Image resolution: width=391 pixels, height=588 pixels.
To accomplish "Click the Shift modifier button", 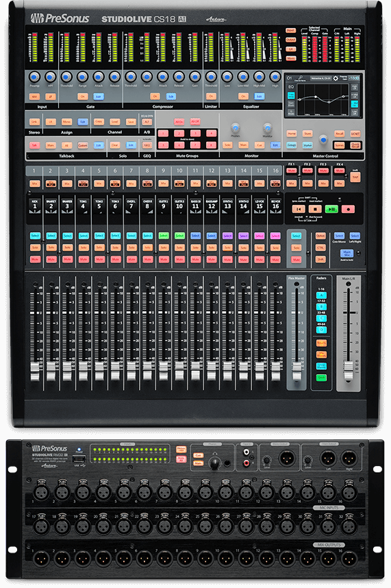I will (320, 260).
